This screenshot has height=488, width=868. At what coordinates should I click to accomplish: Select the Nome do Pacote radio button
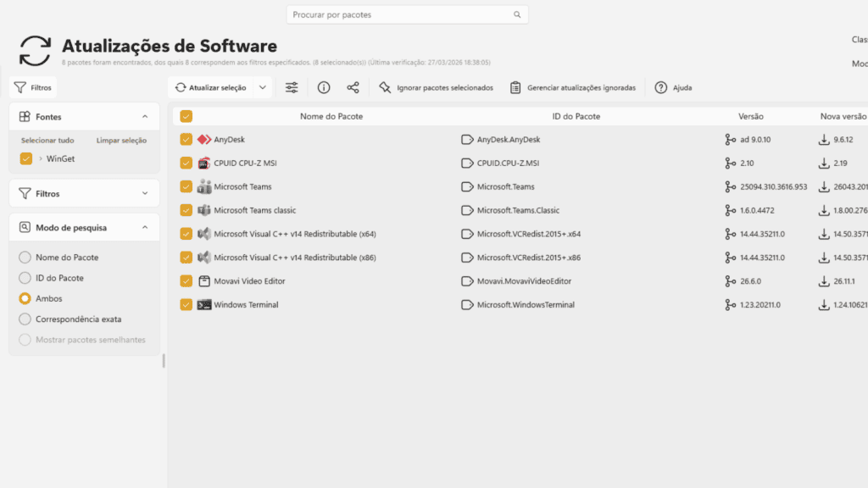[25, 258]
